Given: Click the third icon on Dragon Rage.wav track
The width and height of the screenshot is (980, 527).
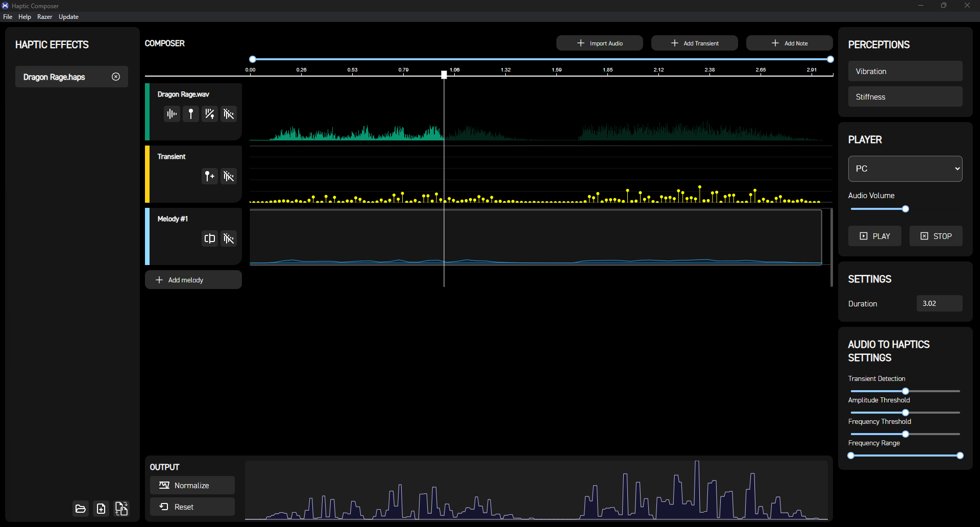Looking at the screenshot, I should pyautogui.click(x=210, y=114).
